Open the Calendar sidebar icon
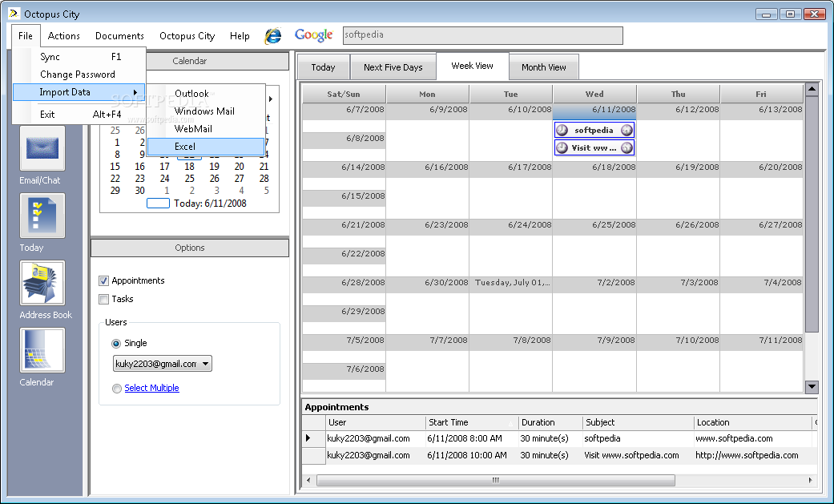This screenshot has width=834, height=504. tap(42, 350)
